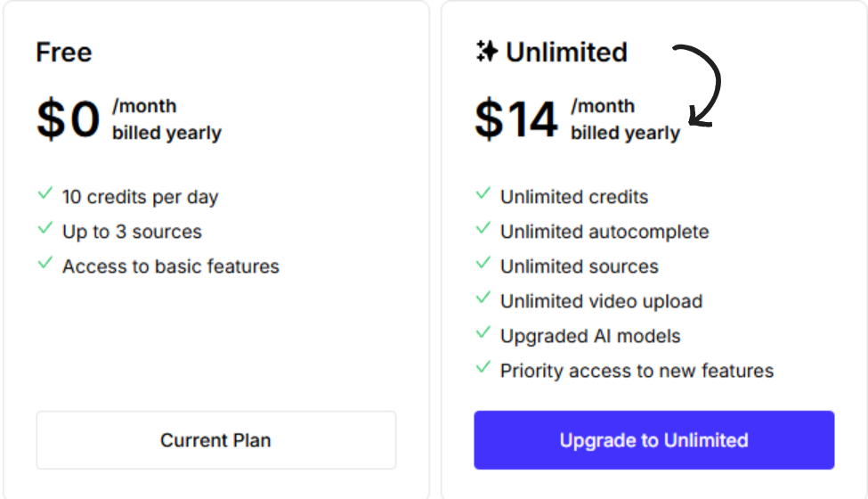This screenshot has height=499, width=868.
Task: Click billed yearly text under Unlimited plan
Action: coord(625,133)
